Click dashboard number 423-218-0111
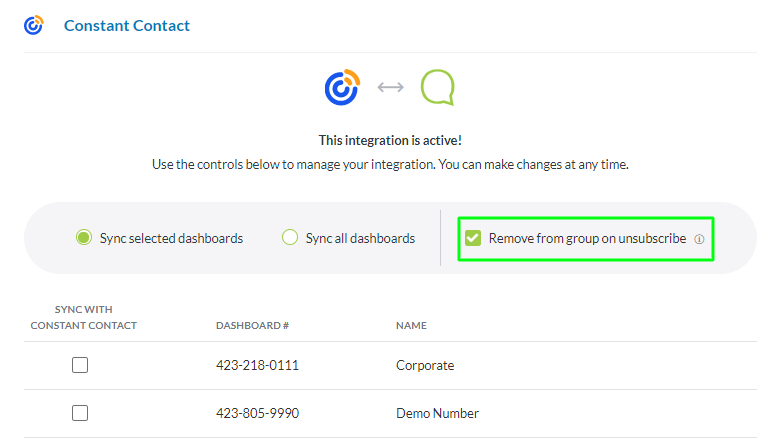This screenshot has width=772, height=442. click(257, 365)
